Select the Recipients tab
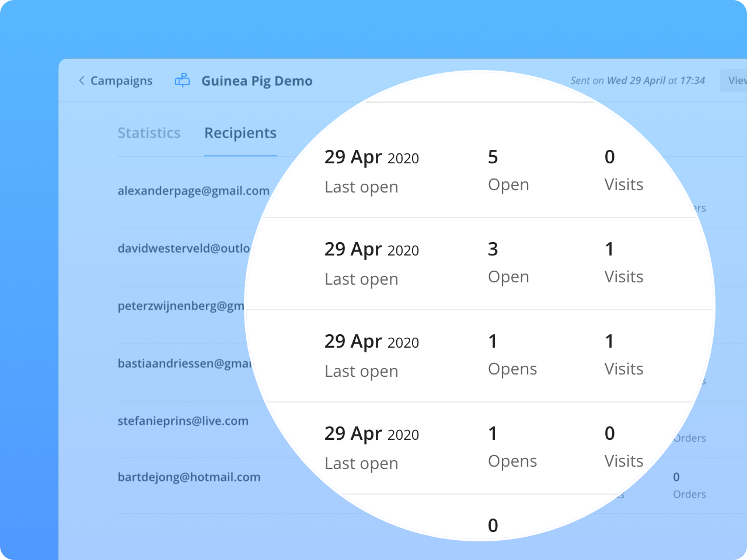747x560 pixels. (240, 133)
